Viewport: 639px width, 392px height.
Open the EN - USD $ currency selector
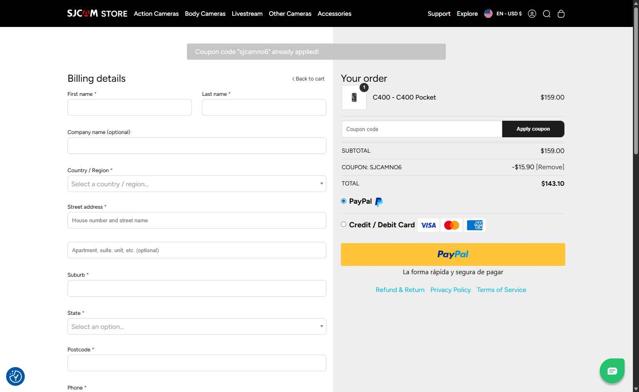[509, 14]
